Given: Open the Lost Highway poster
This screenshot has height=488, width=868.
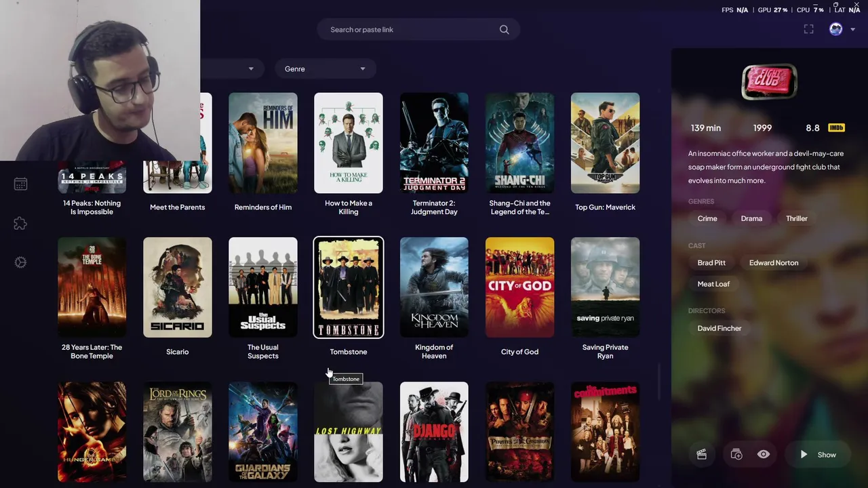Looking at the screenshot, I should [x=349, y=432].
